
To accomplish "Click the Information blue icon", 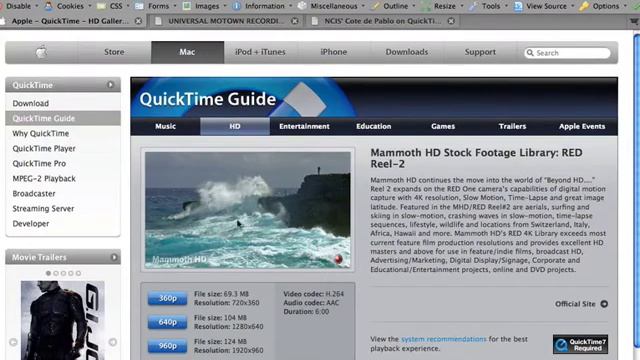I will point(236,6).
